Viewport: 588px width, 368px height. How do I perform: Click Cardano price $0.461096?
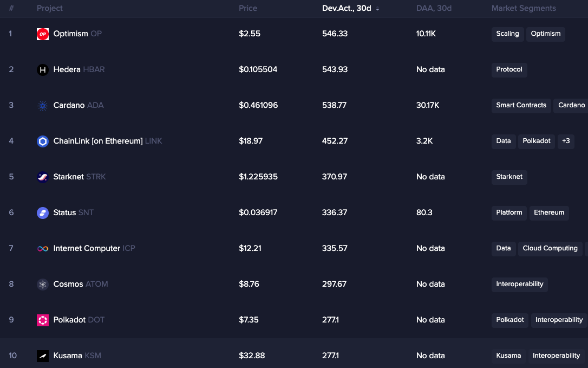(x=258, y=105)
